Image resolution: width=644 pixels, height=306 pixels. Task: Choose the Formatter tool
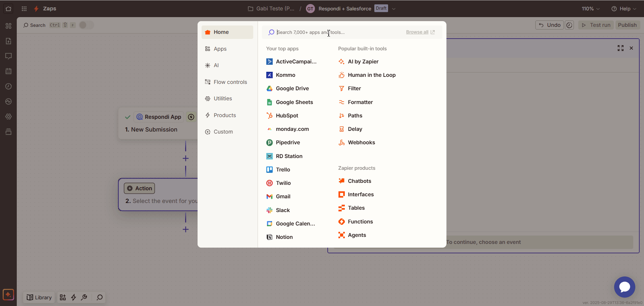point(356,102)
